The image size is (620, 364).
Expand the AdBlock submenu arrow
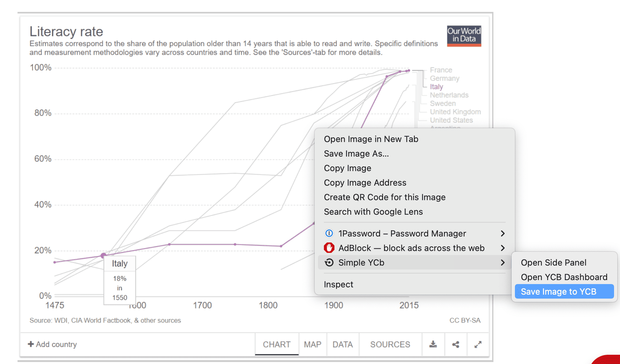(503, 248)
